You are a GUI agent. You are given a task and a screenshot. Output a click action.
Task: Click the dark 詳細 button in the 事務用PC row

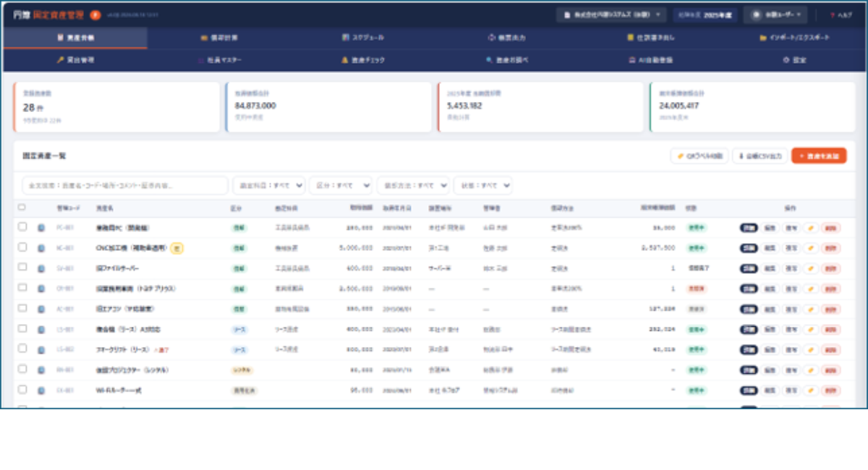[x=749, y=227]
